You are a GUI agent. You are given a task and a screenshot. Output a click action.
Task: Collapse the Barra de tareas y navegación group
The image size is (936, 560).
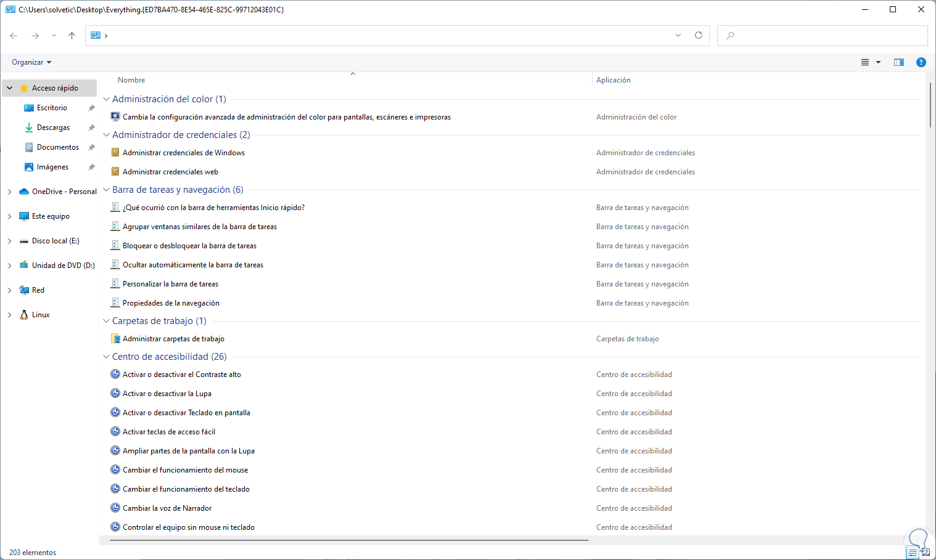[x=106, y=190]
